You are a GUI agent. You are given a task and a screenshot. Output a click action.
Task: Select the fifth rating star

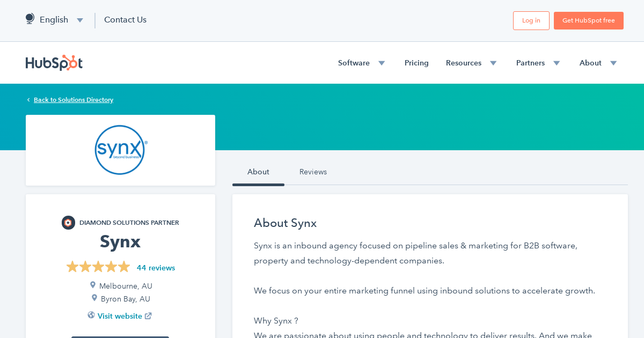[x=124, y=266]
